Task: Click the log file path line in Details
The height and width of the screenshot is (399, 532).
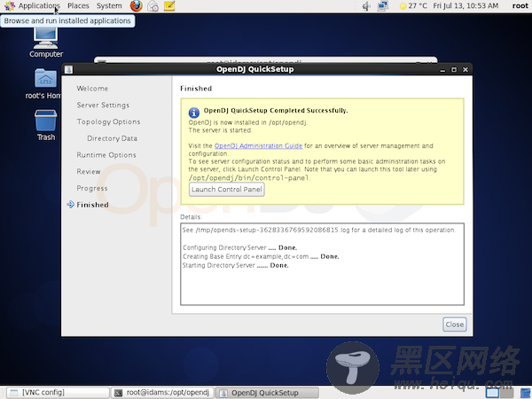Action: tap(318, 230)
